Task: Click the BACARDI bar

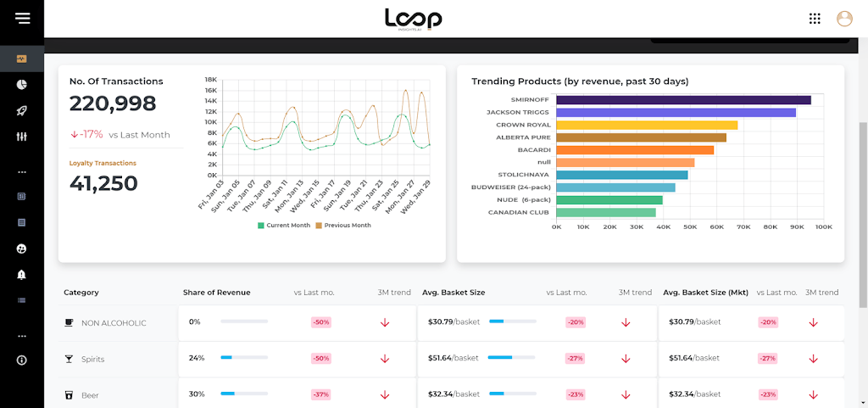Action: pyautogui.click(x=635, y=150)
